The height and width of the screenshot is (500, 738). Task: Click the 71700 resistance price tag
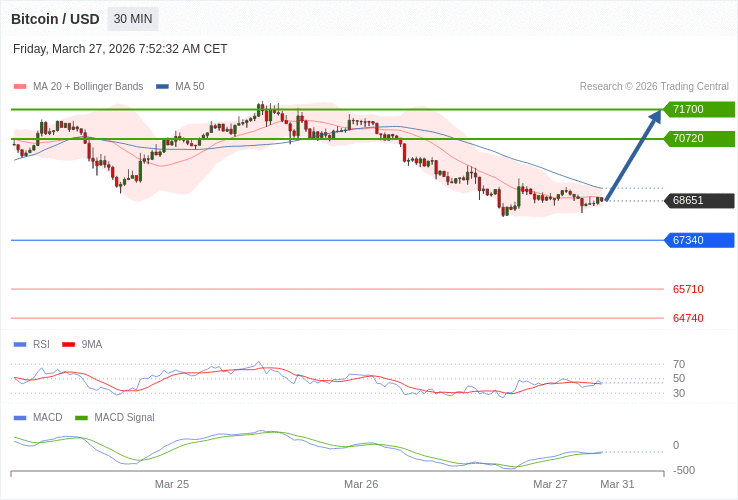698,109
